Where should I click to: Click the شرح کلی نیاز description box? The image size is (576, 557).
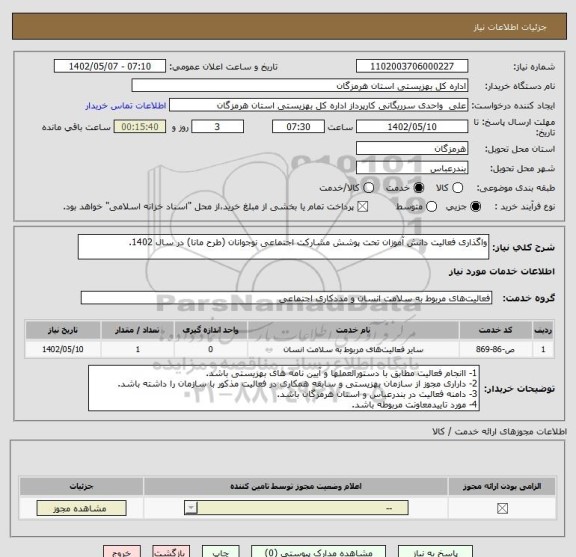[x=283, y=247]
